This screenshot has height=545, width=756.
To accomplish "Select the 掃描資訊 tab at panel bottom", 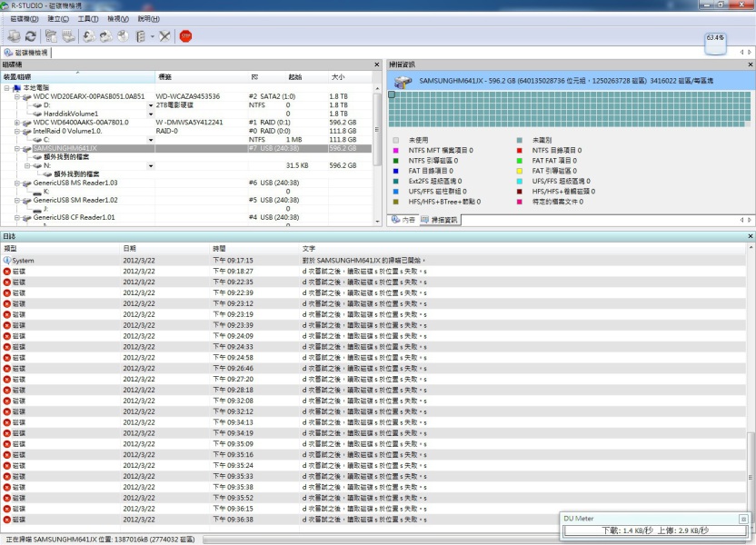I will coord(440,220).
